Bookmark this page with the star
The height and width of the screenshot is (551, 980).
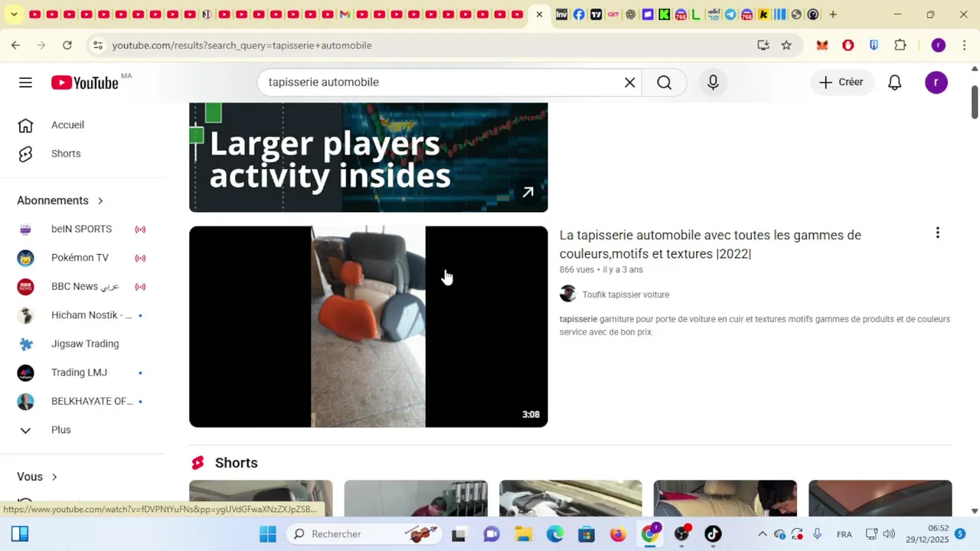point(786,45)
